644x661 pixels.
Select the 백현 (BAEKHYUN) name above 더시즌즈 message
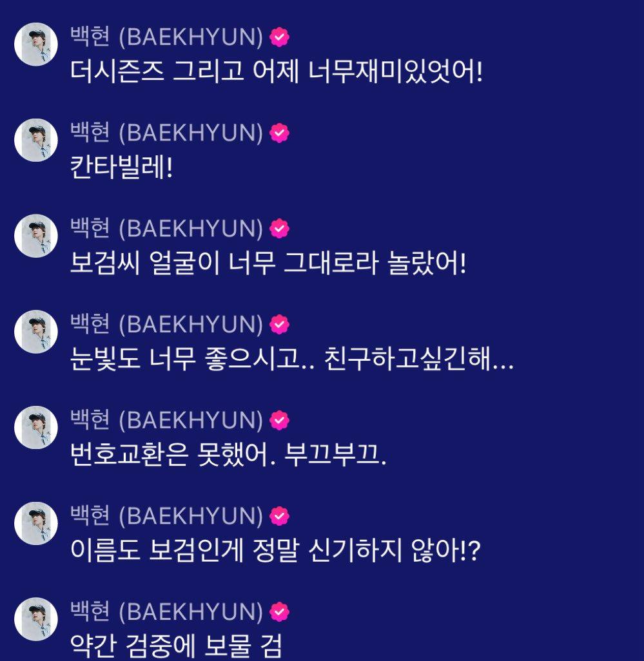166,37
